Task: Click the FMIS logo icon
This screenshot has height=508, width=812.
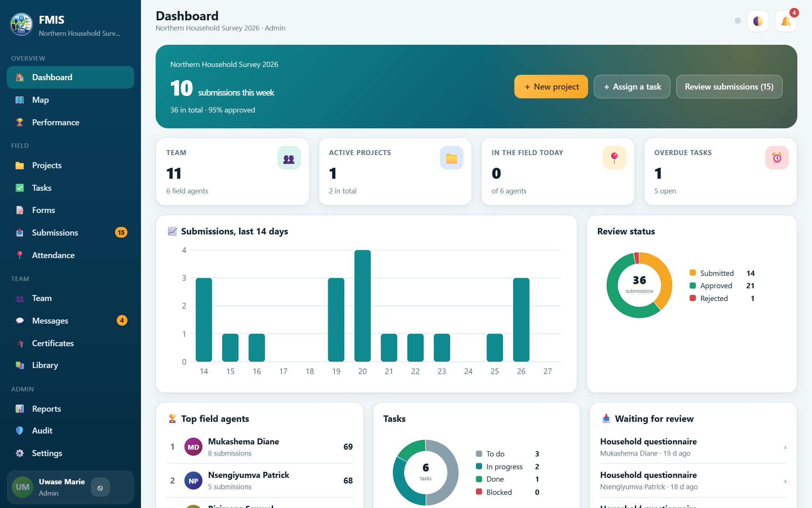Action: click(21, 24)
